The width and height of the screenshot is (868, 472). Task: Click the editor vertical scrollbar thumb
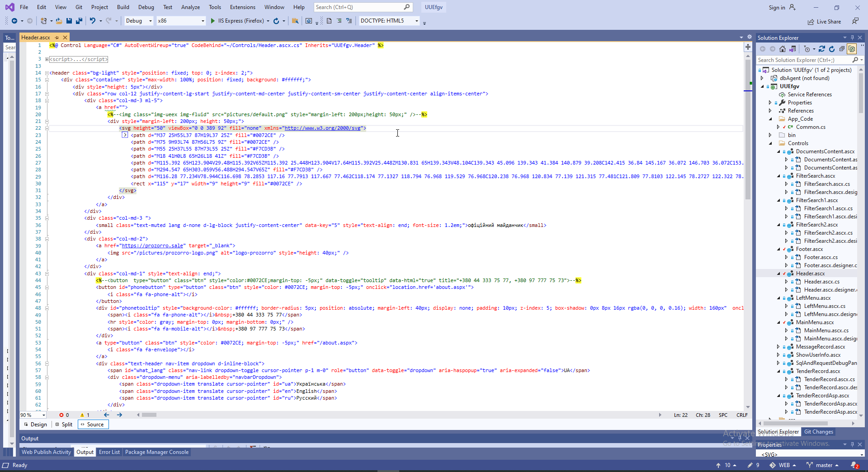[748, 129]
